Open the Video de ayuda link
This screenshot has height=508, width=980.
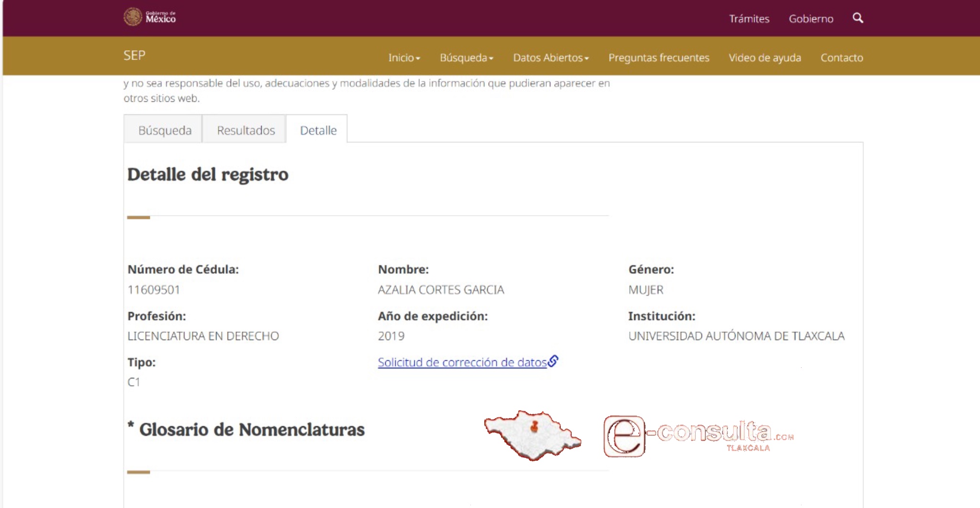(x=764, y=58)
